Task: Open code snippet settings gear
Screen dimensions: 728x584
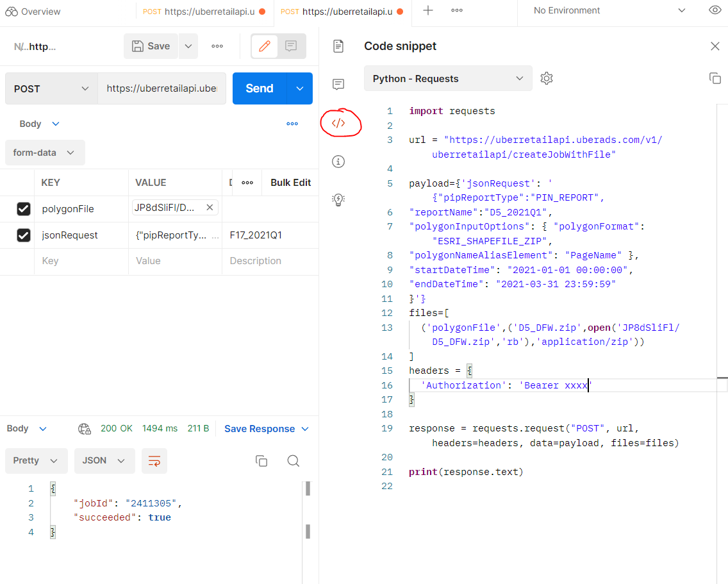Action: [x=547, y=78]
